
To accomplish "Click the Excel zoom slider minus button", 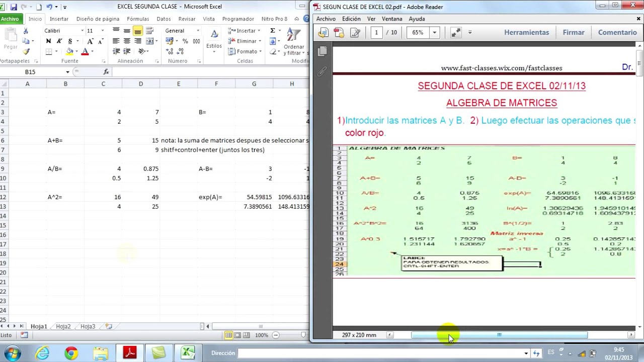I will [276, 335].
